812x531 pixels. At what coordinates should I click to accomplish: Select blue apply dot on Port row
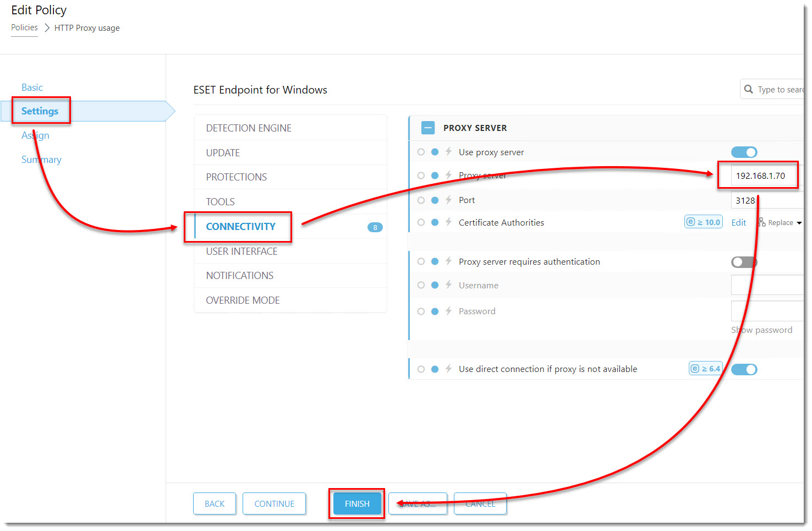pyautogui.click(x=435, y=200)
